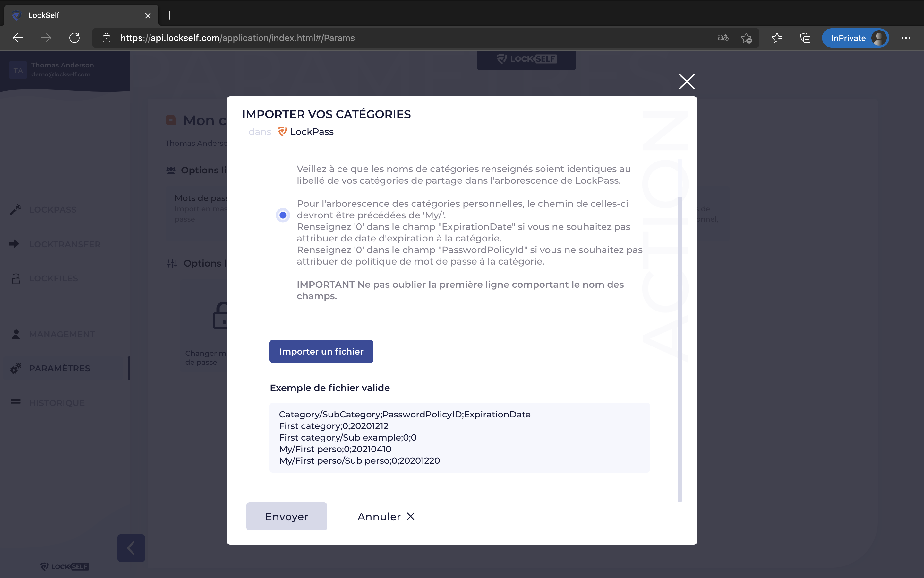The height and width of the screenshot is (578, 924).
Task: Click the 'Exemple de fichier valide' heading
Action: pos(329,388)
